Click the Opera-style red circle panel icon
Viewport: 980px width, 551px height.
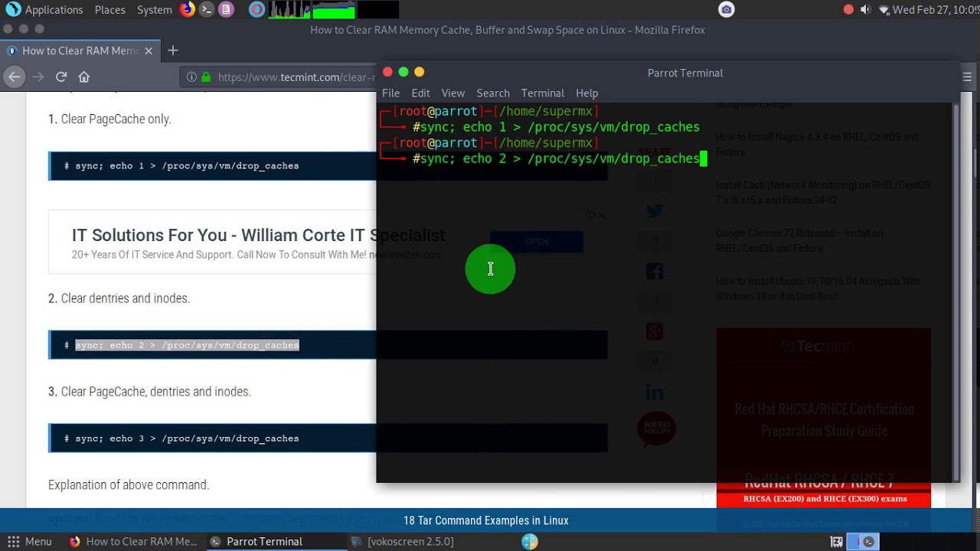click(x=256, y=9)
